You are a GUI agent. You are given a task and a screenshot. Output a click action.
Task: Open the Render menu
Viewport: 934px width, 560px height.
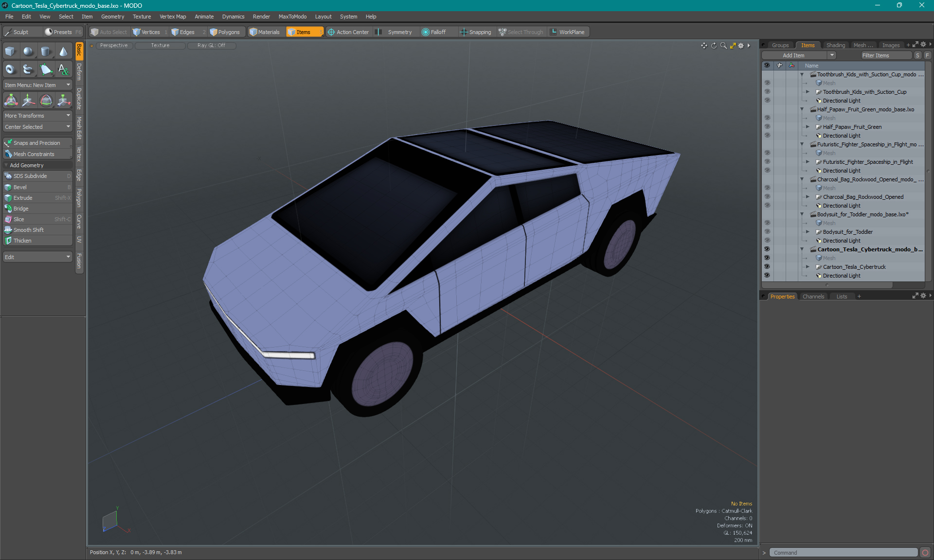(x=261, y=17)
